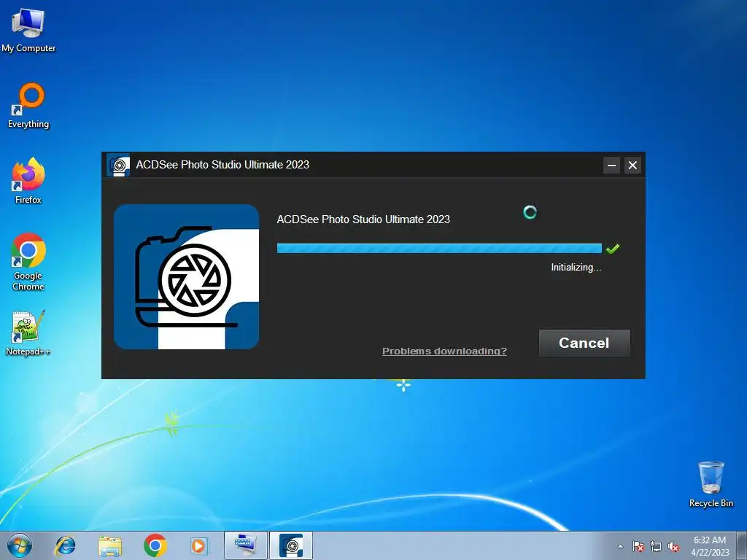Image resolution: width=747 pixels, height=560 pixels.
Task: Click 'ACDSee Photo Studio Ultimate 2023' heading in dialog
Action: pyautogui.click(x=363, y=219)
